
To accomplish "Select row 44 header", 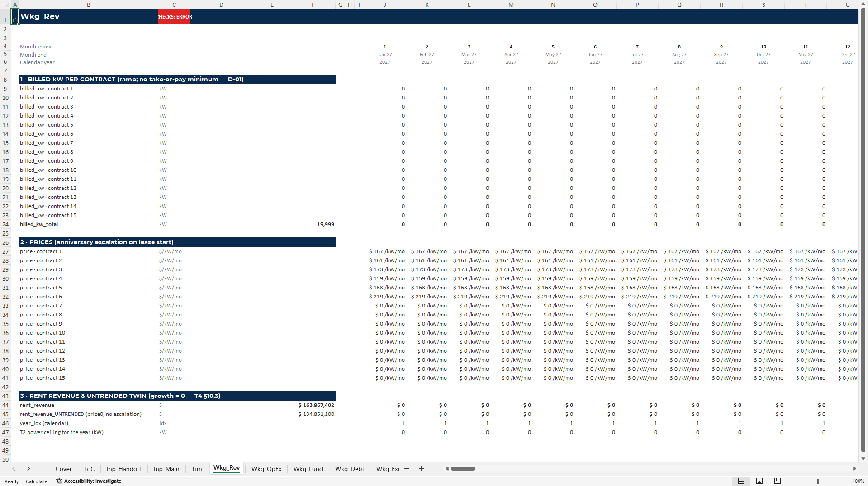I will tap(5, 405).
